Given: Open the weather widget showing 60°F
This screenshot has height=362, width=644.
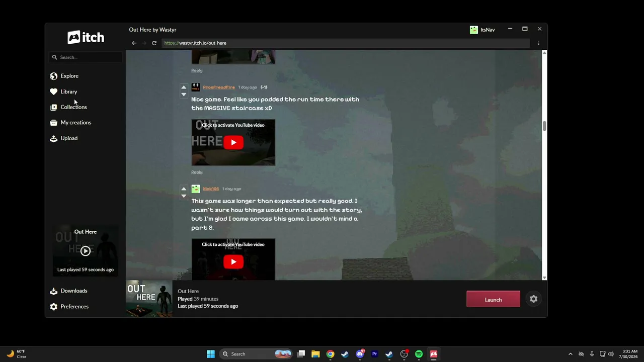Looking at the screenshot, I should [x=16, y=354].
